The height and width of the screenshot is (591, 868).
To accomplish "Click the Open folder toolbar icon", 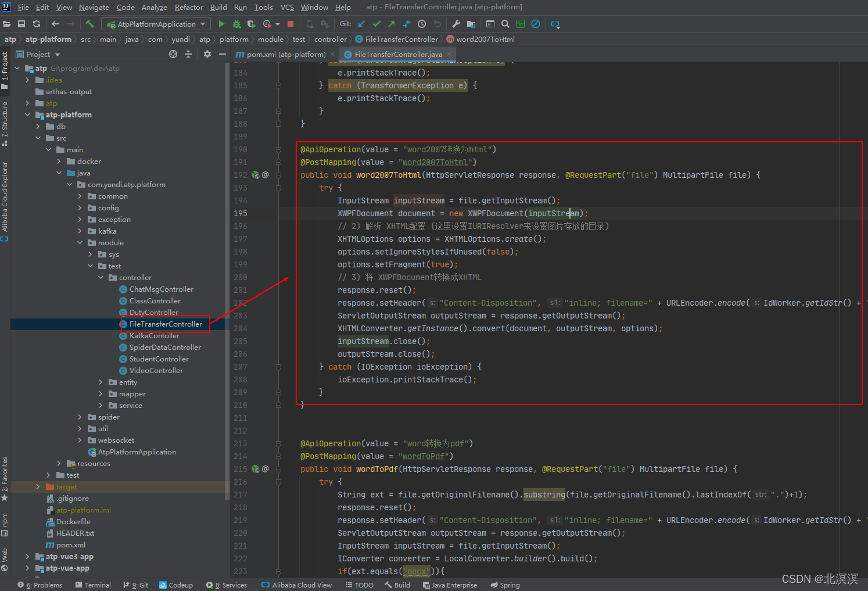I will [x=7, y=24].
